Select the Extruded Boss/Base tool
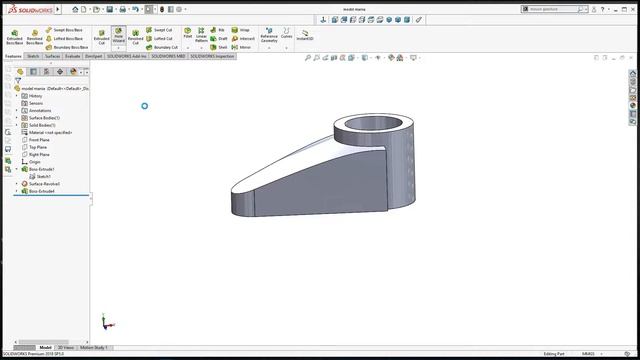This screenshot has height=360, width=640. pos(14,37)
